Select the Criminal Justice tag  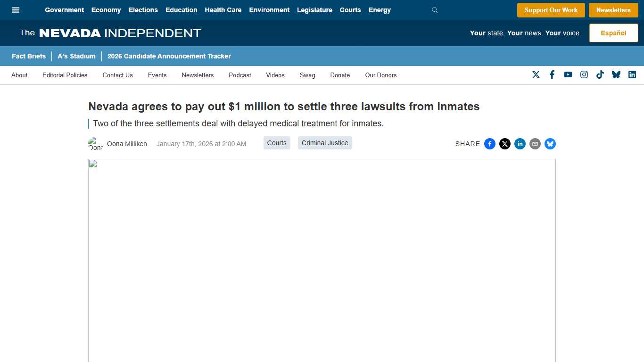(325, 143)
